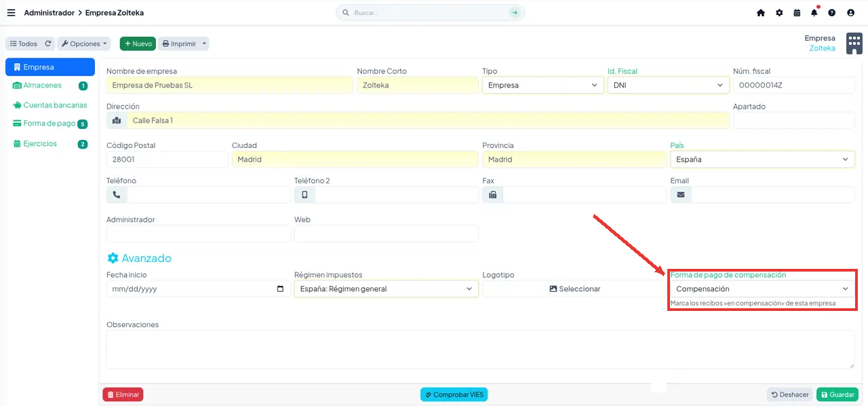
Task: Open the hamburger navigation menu
Action: click(x=11, y=12)
